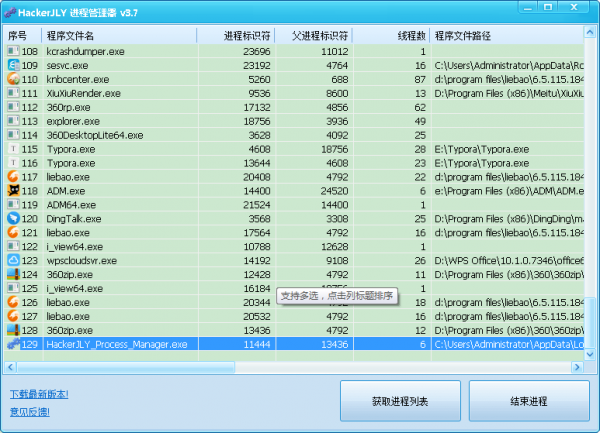Select the 360rp.exe process name
Screen dimensions: 600x433
click(68, 107)
